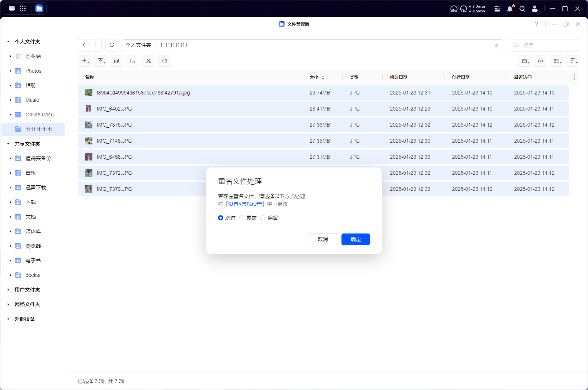The width and height of the screenshot is (588, 390).
Task: Click the cut scissors icon
Action: [149, 61]
